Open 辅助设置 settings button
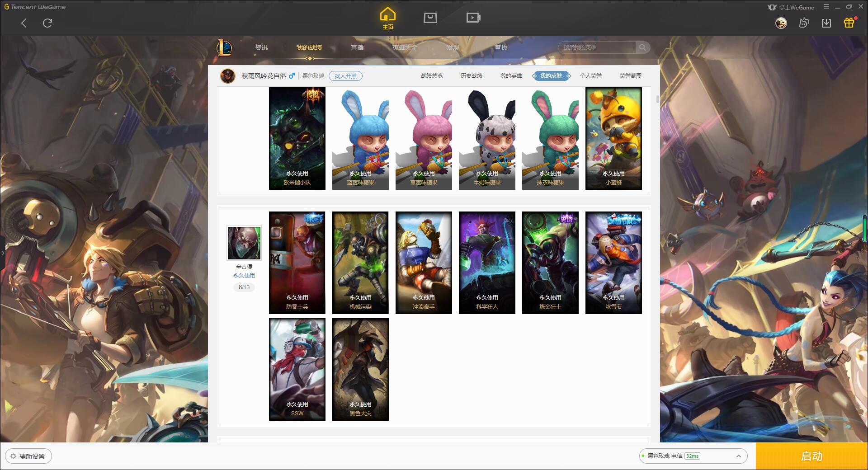868x470 pixels. 28,456
